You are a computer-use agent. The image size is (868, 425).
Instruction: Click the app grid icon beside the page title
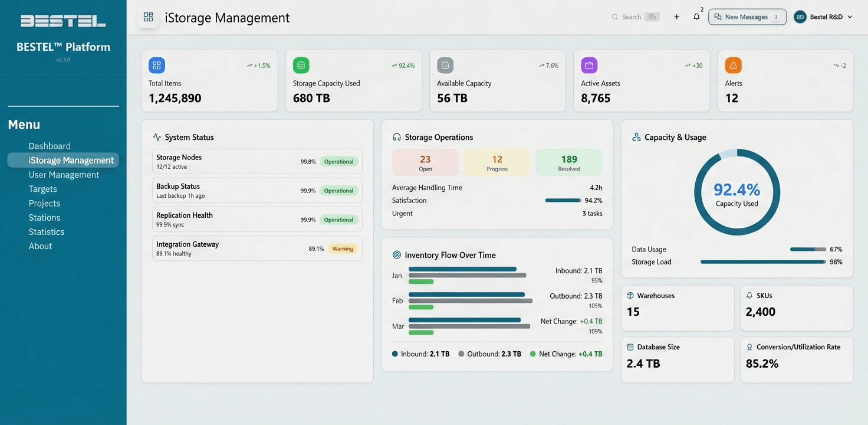pos(148,17)
